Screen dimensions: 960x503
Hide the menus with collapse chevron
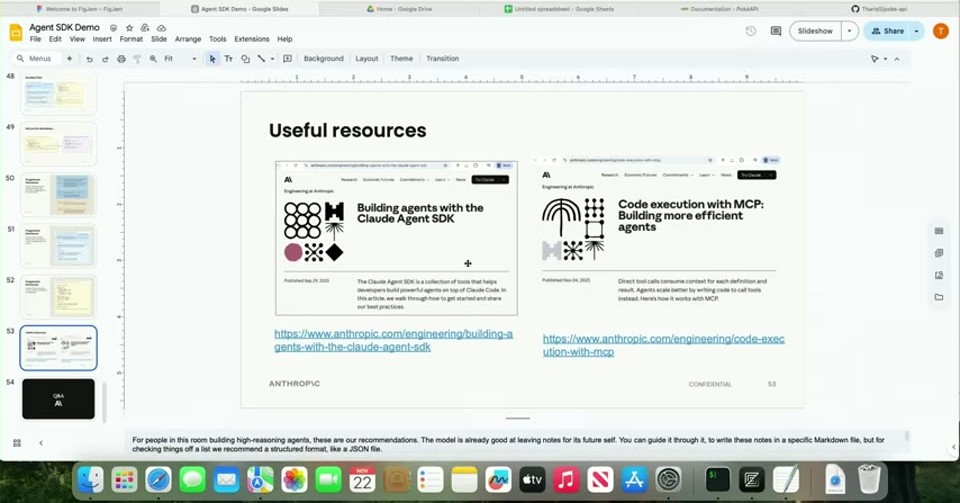point(897,59)
